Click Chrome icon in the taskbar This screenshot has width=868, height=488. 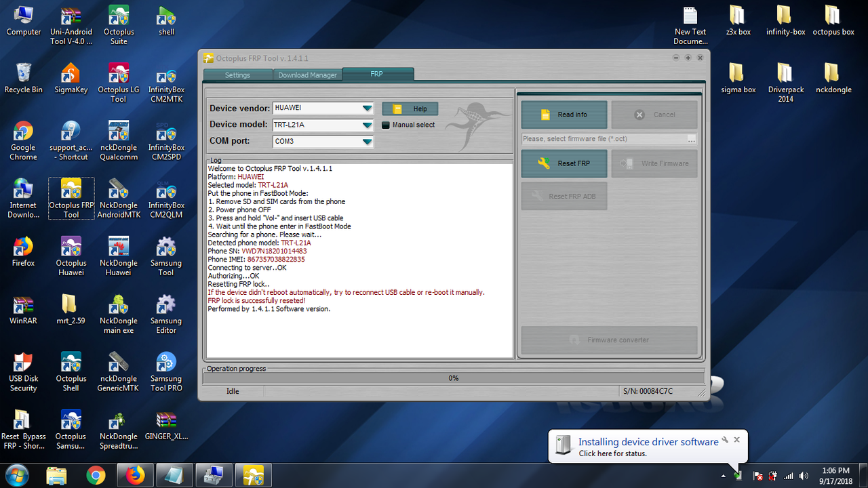(x=96, y=476)
